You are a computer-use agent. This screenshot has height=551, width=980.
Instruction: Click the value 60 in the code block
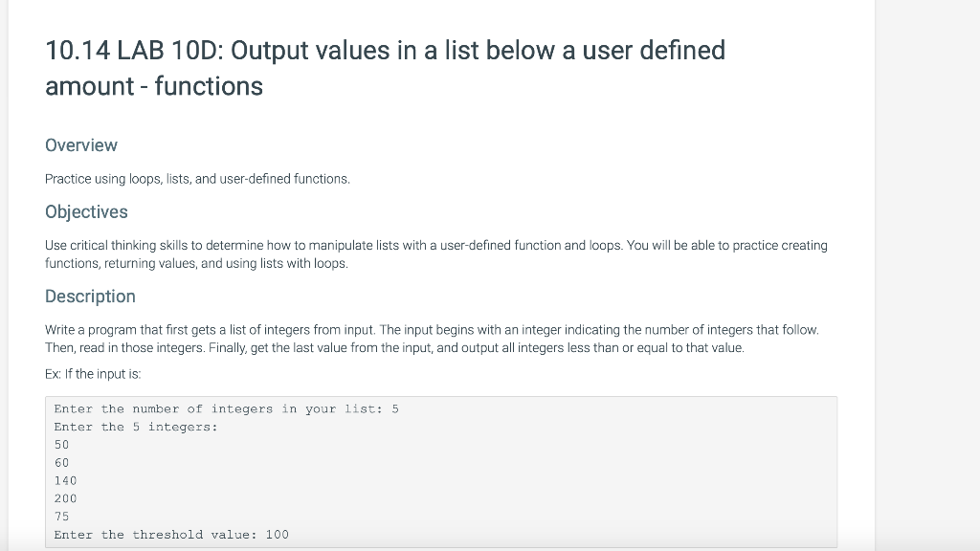click(61, 463)
